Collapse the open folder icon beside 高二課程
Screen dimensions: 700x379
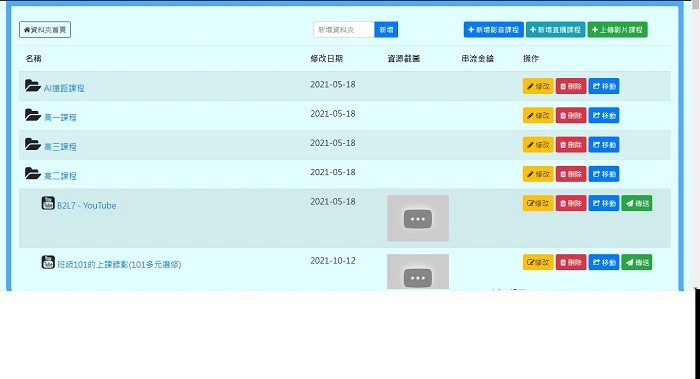(33, 174)
